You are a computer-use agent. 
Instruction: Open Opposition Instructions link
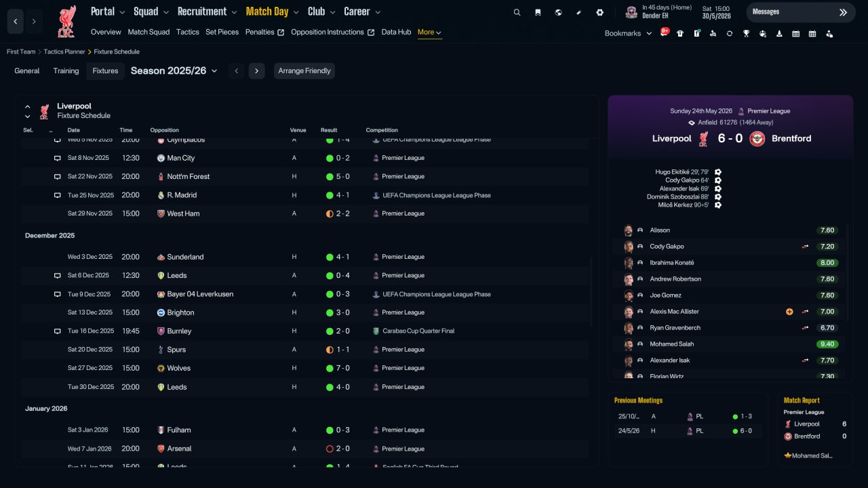click(x=332, y=33)
